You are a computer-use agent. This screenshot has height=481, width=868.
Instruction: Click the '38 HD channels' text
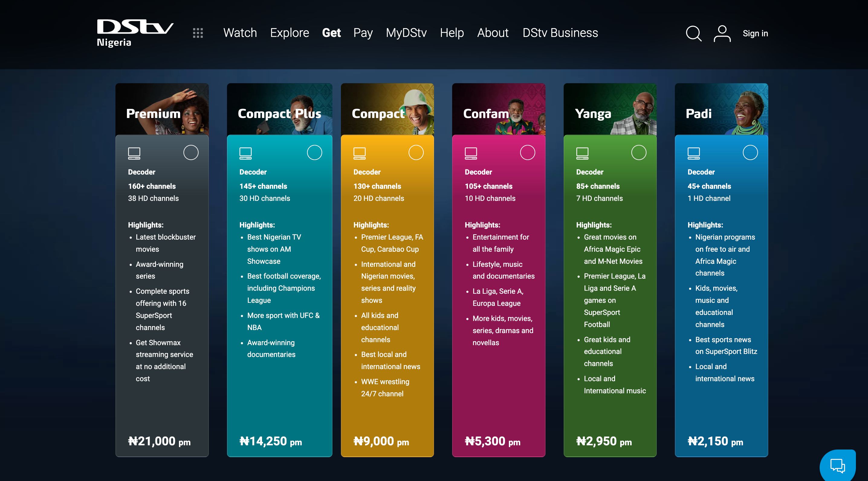coord(153,198)
